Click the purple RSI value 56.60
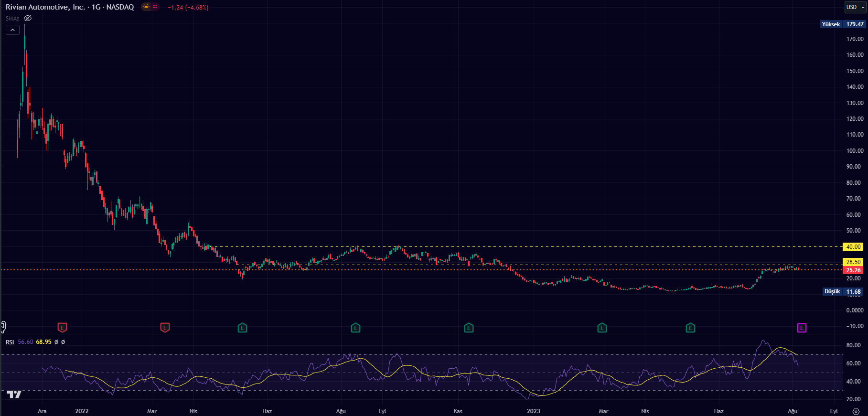868x416 pixels. tap(26, 342)
